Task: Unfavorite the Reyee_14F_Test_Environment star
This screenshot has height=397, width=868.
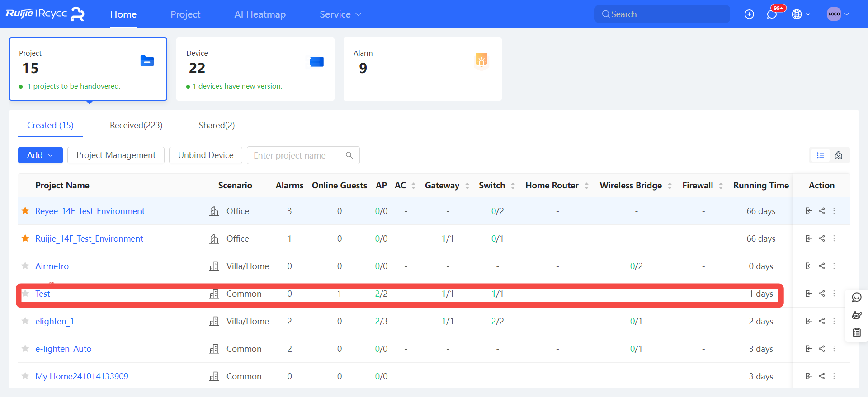Action: click(25, 211)
